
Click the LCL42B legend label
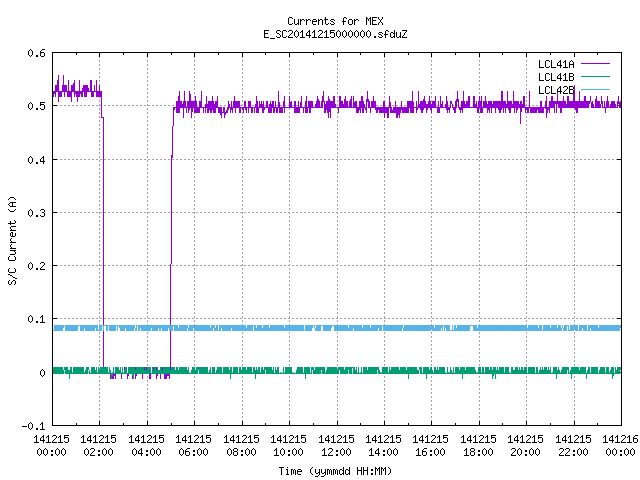click(556, 90)
